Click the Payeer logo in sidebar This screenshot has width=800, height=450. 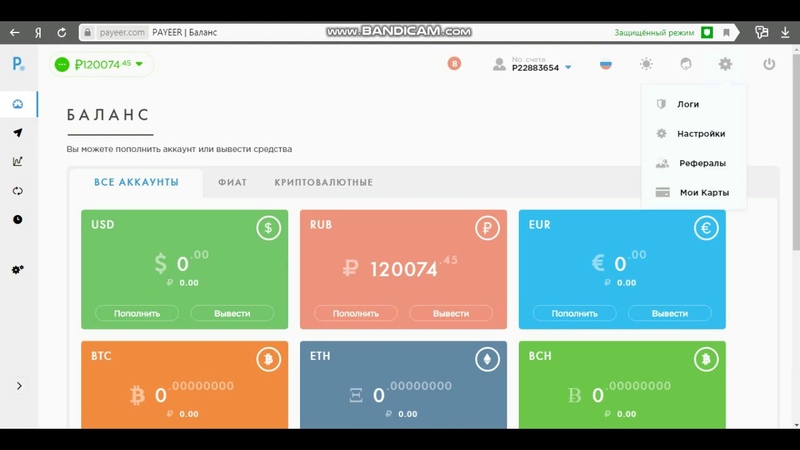(18, 64)
